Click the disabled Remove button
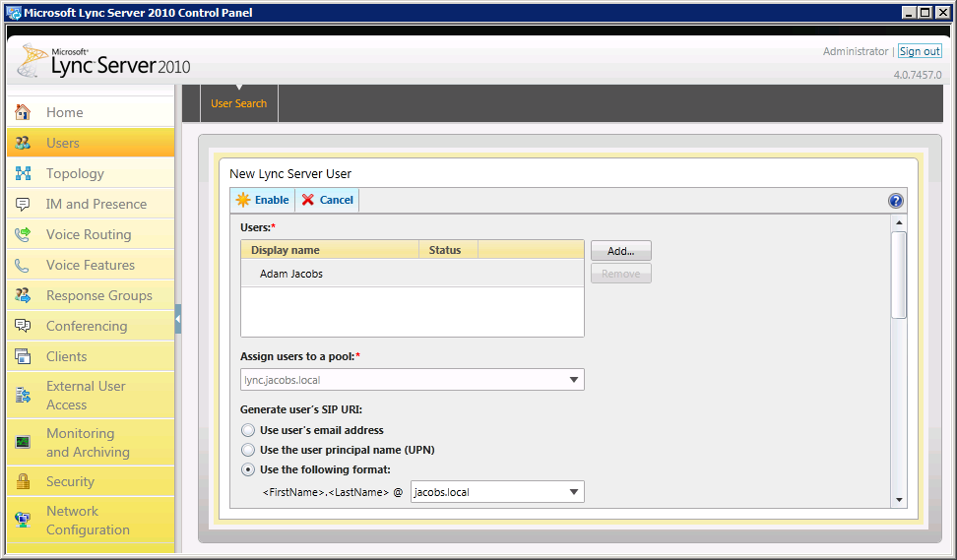 pos(620,274)
